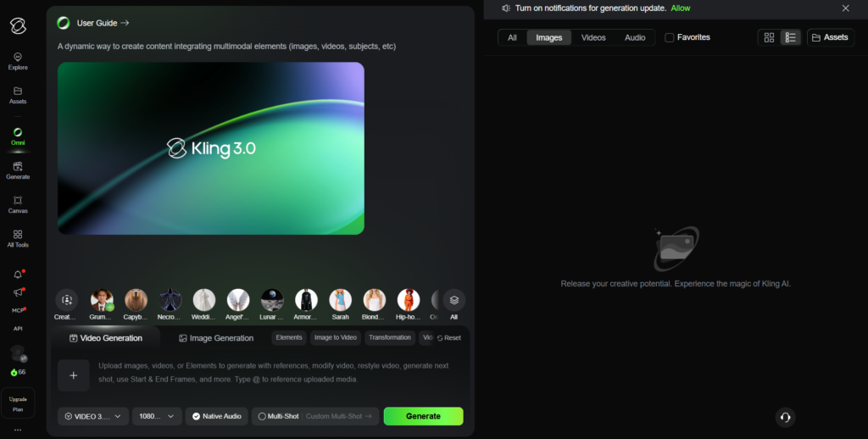Select the Hip-ho... element
The width and height of the screenshot is (868, 439).
(408, 300)
